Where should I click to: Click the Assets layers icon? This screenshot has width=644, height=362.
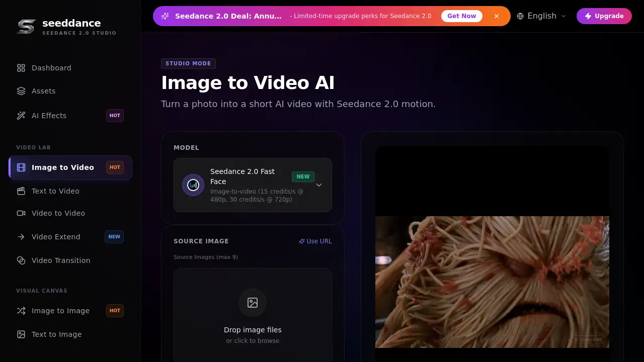[x=21, y=91]
